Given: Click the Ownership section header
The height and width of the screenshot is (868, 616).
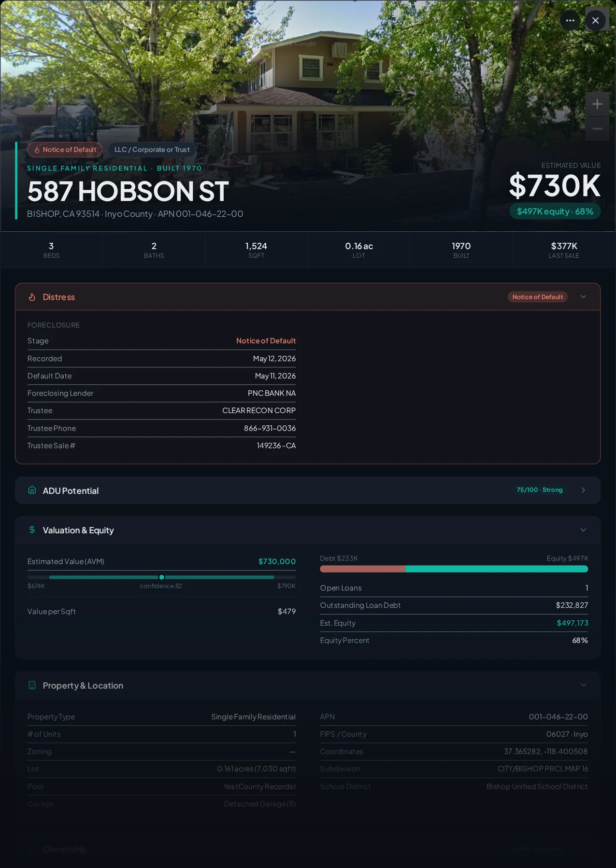Looking at the screenshot, I should coord(308,849).
